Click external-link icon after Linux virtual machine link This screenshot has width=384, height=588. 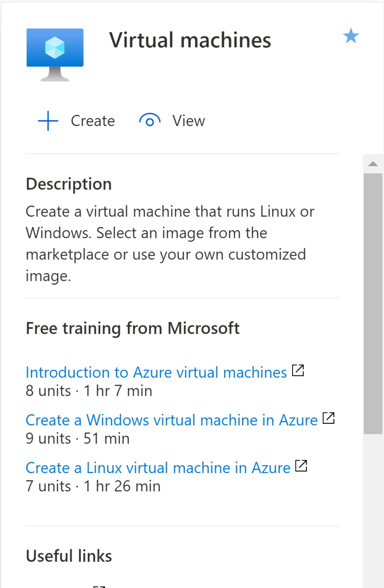click(301, 466)
